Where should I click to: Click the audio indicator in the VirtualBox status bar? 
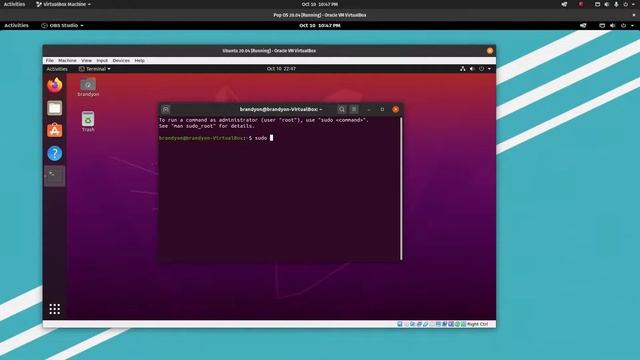[x=413, y=324]
